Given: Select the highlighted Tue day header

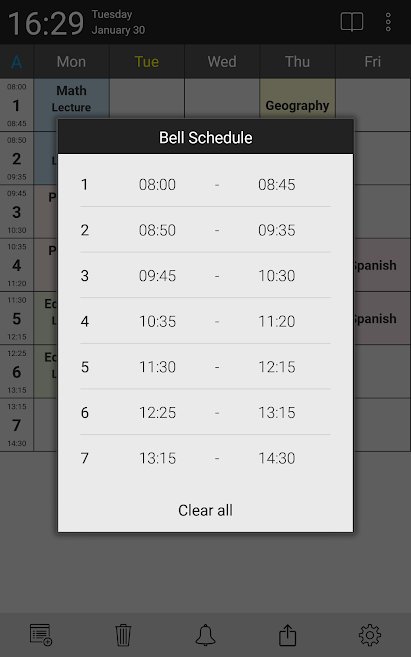Looking at the screenshot, I should [x=147, y=62].
